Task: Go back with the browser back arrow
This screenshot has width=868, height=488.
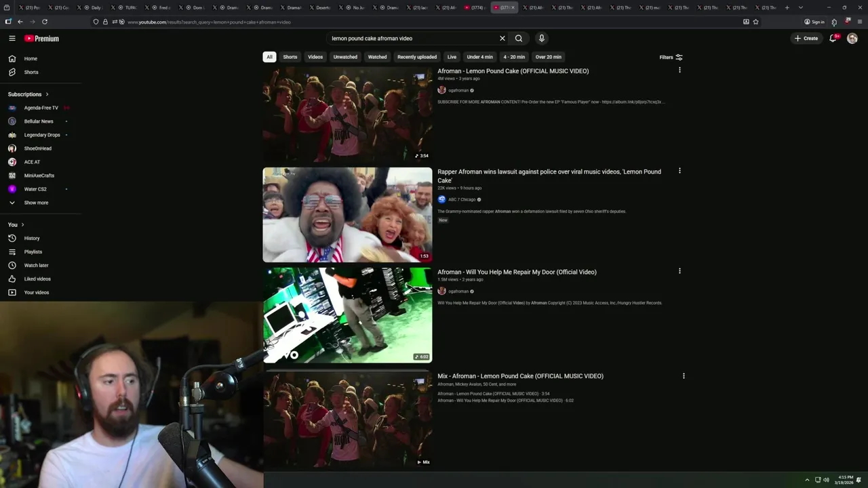Action: 20,22
